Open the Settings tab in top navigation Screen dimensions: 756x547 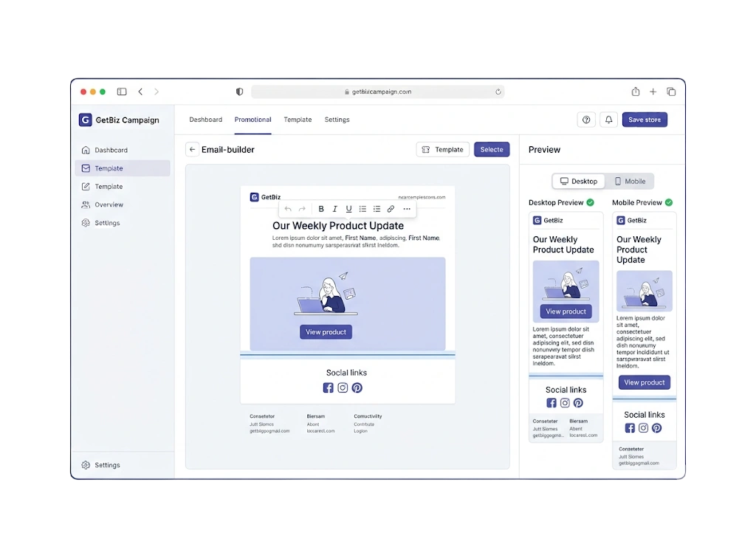pyautogui.click(x=337, y=120)
